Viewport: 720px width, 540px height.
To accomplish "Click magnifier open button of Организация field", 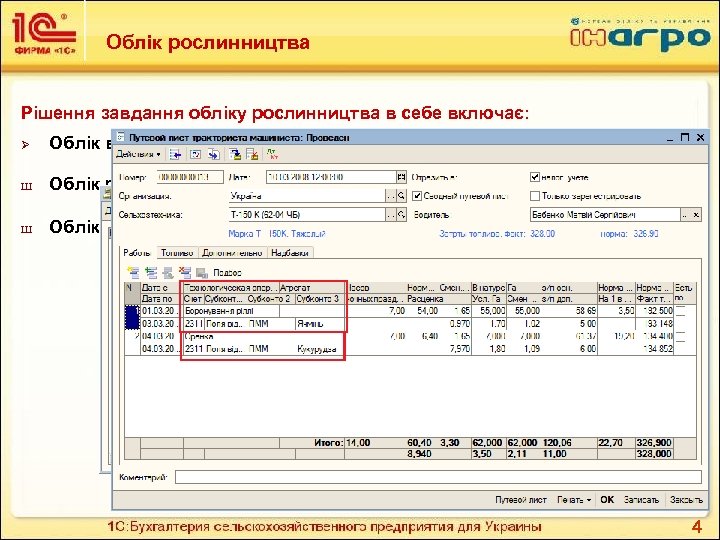I will pyautogui.click(x=401, y=196).
